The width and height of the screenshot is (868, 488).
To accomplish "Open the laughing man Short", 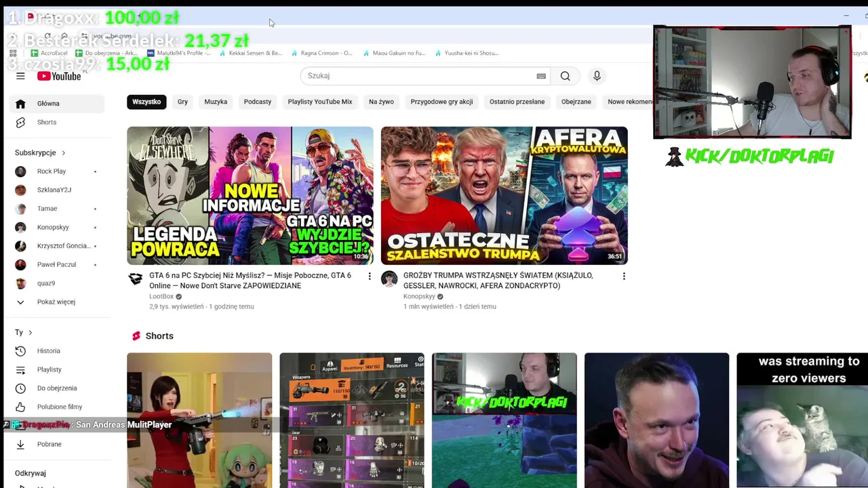I will click(x=657, y=420).
